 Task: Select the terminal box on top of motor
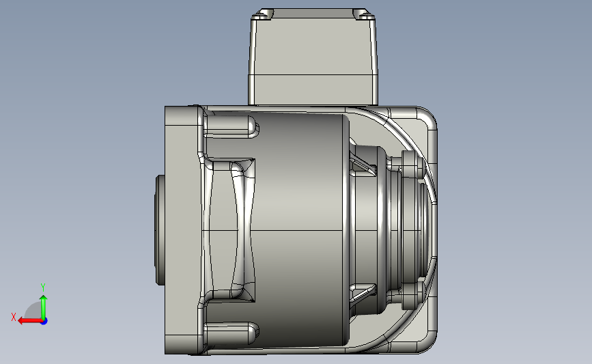pyautogui.click(x=313, y=57)
